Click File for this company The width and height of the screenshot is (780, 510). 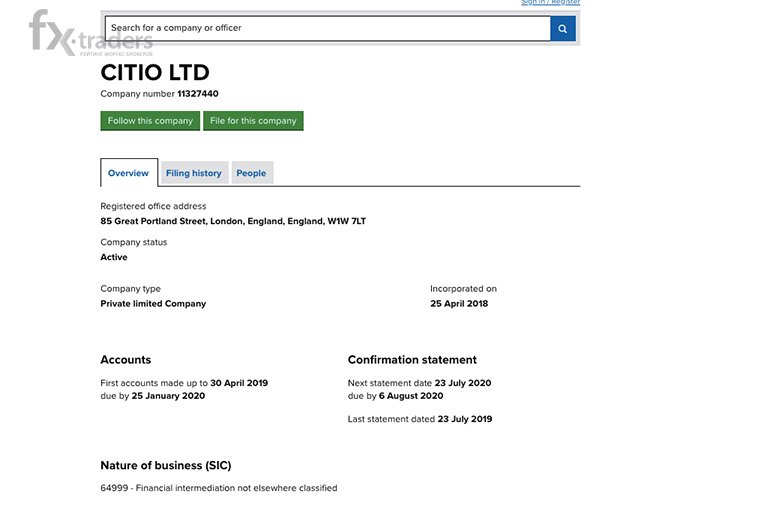click(x=253, y=121)
